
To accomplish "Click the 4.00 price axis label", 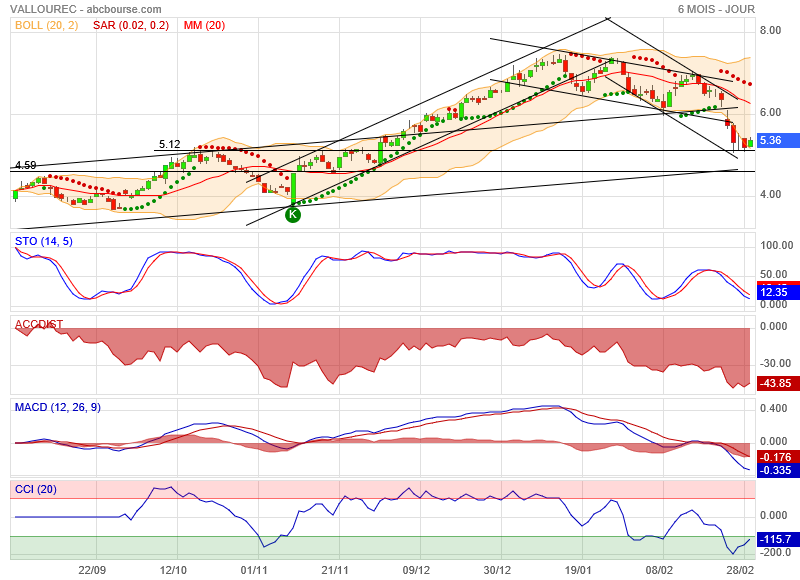I will [770, 194].
